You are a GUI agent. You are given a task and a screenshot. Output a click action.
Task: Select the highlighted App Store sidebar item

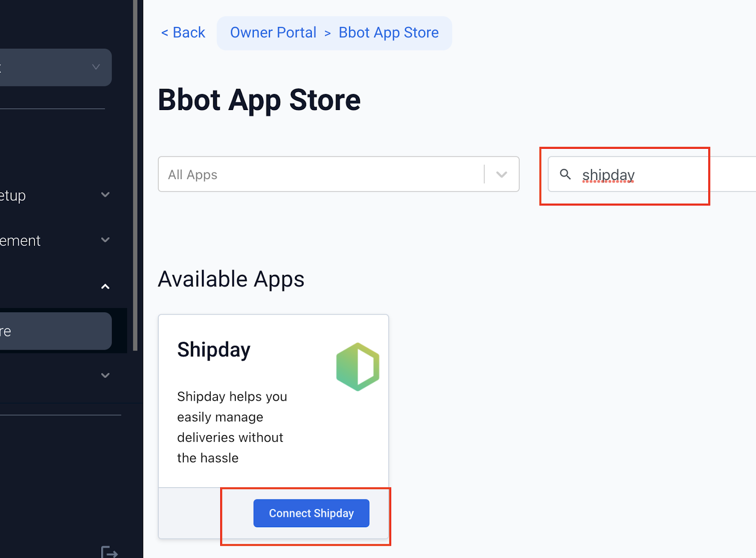[52, 331]
